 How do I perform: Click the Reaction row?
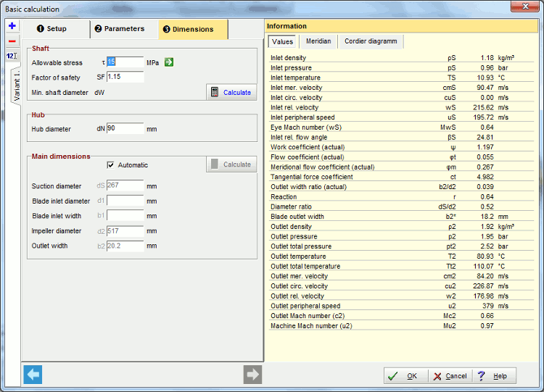pos(401,197)
